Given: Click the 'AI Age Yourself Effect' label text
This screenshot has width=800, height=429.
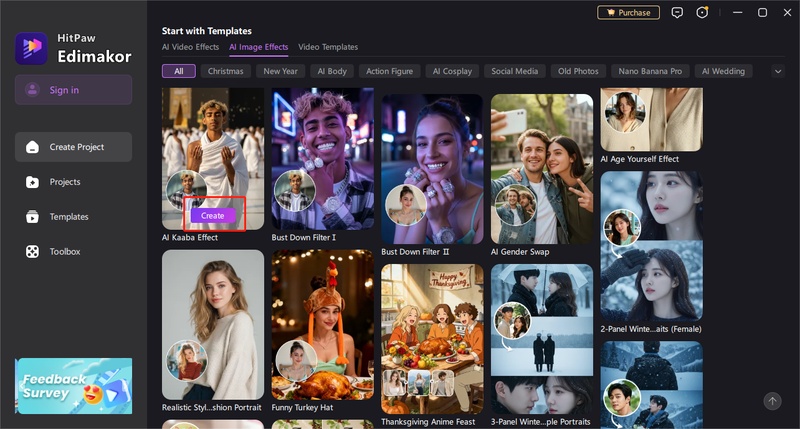Looking at the screenshot, I should tap(640, 159).
